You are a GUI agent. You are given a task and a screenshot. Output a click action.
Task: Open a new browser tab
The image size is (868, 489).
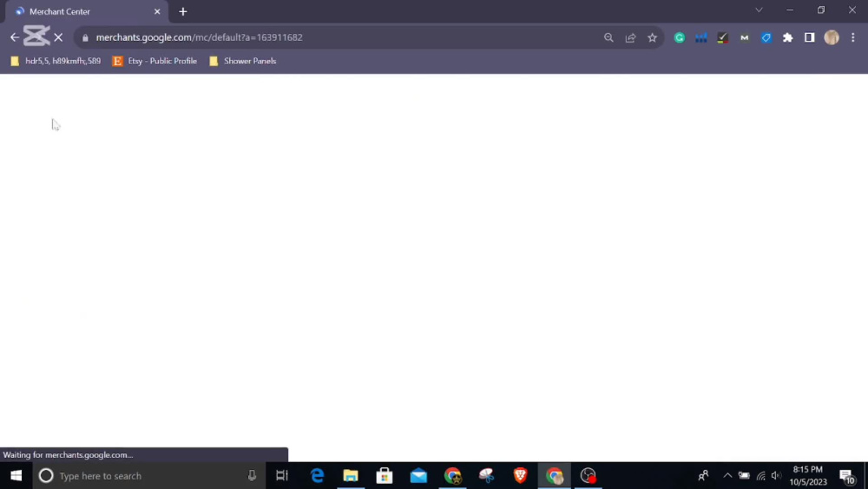tap(183, 11)
